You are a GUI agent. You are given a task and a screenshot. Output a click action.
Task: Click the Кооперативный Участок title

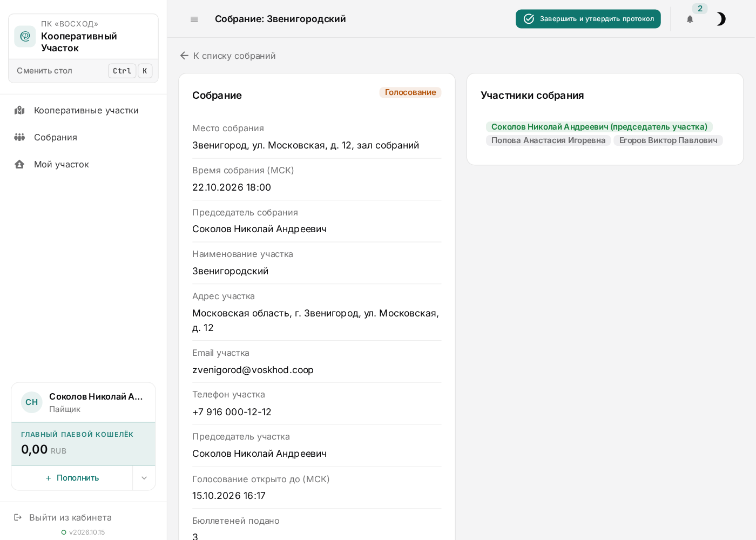pos(79,42)
